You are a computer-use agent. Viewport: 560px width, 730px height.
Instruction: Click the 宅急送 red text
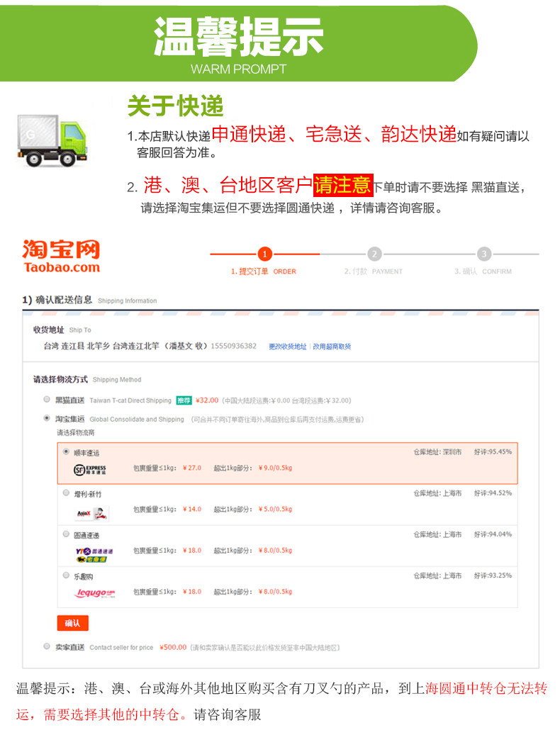tap(334, 134)
